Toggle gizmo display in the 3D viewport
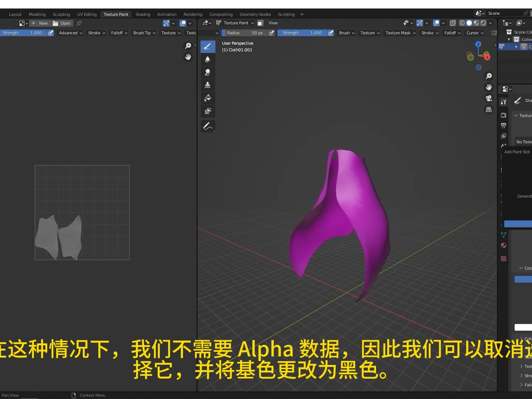This screenshot has height=399, width=532. pos(420,23)
